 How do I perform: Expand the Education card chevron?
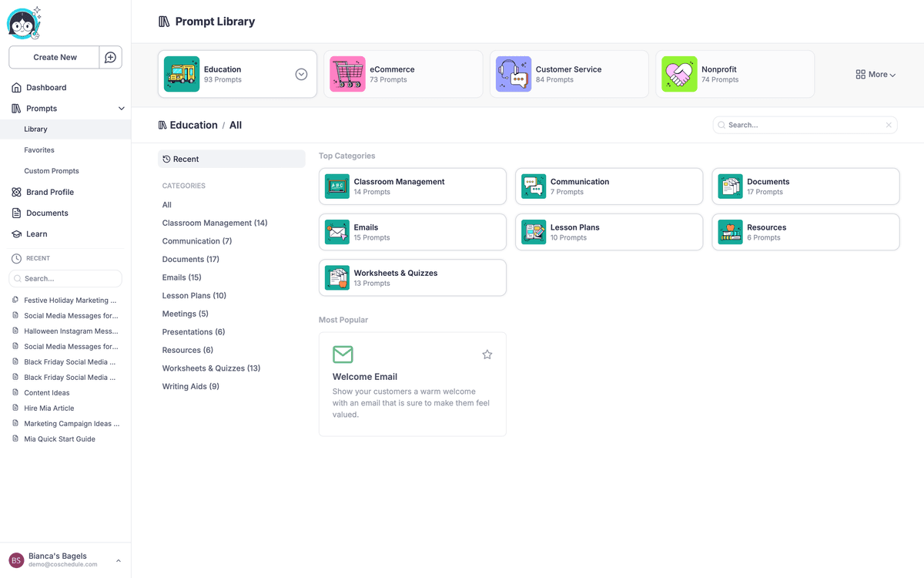point(301,74)
